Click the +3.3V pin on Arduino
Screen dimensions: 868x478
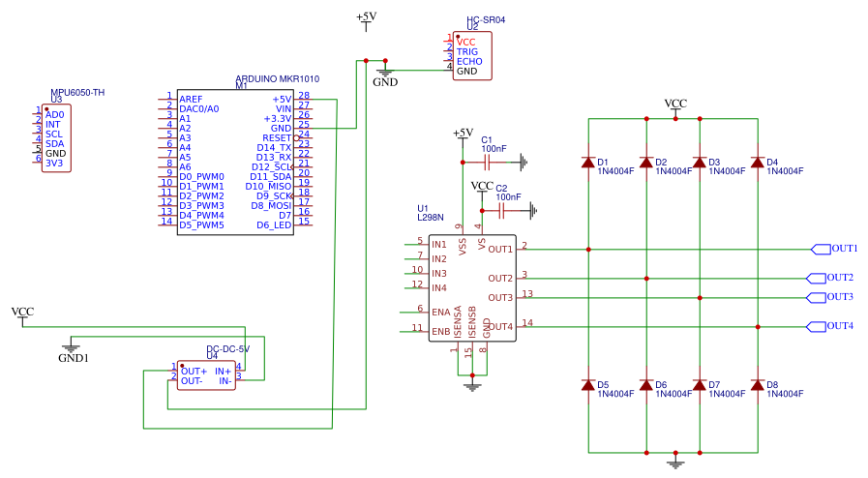click(278, 118)
